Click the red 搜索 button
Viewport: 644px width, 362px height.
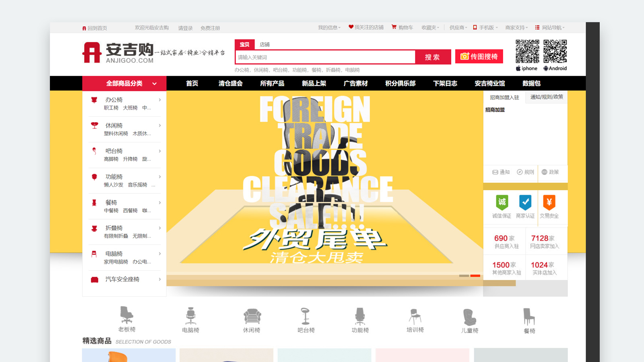(433, 57)
